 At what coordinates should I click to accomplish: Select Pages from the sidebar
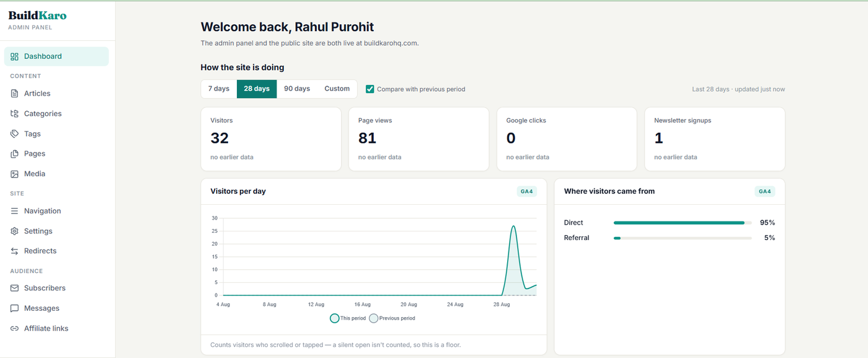[56, 154]
